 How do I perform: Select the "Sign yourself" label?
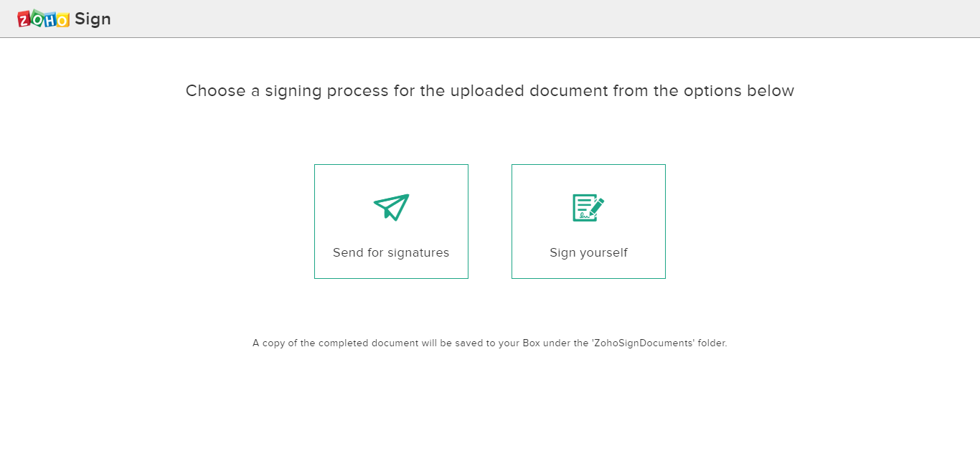pos(588,252)
